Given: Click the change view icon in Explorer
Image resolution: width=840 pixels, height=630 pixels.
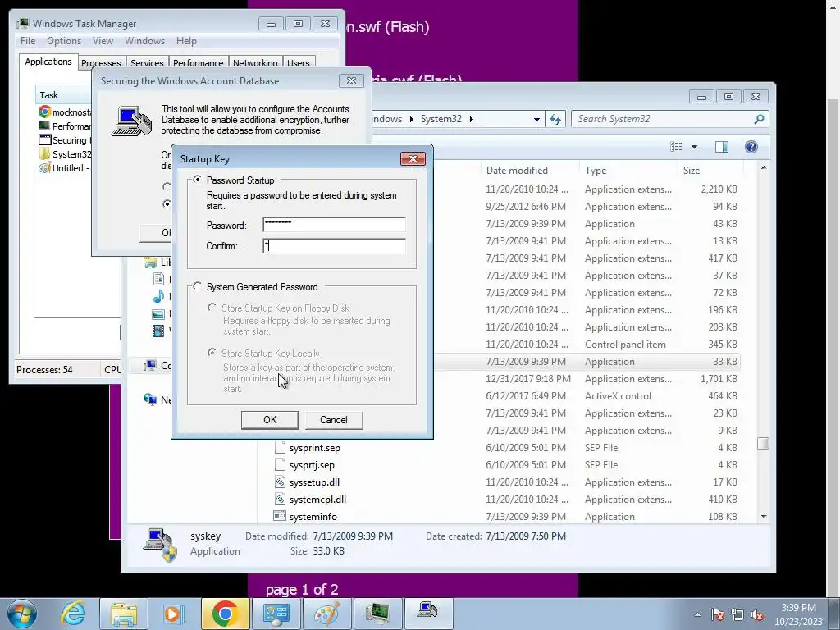Looking at the screenshot, I should (x=677, y=147).
